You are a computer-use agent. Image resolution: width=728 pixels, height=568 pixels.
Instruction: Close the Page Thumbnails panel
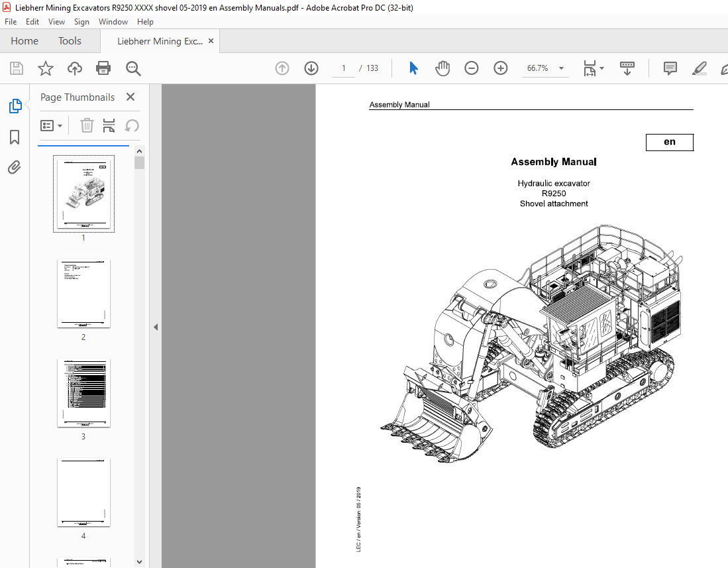(130, 97)
